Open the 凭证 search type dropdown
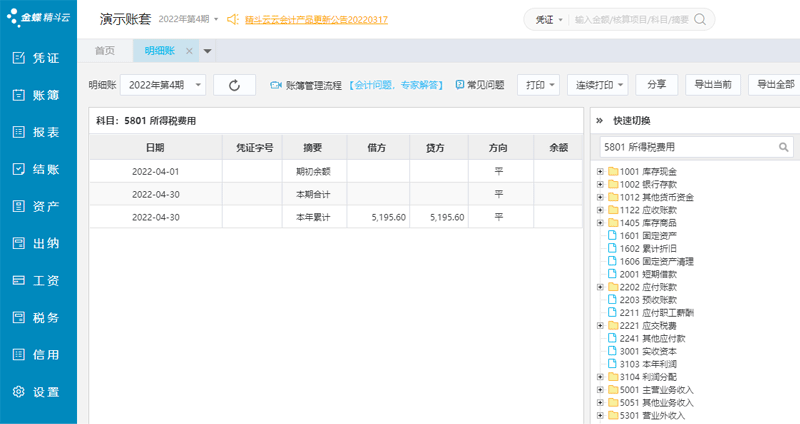 [x=548, y=19]
